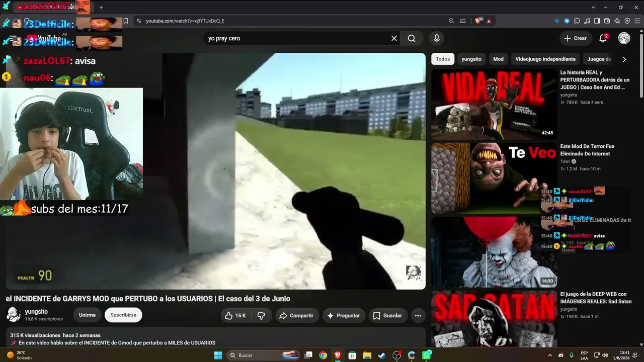644x362 pixels.
Task: Show more filter chips with right arrow
Action: [624, 59]
